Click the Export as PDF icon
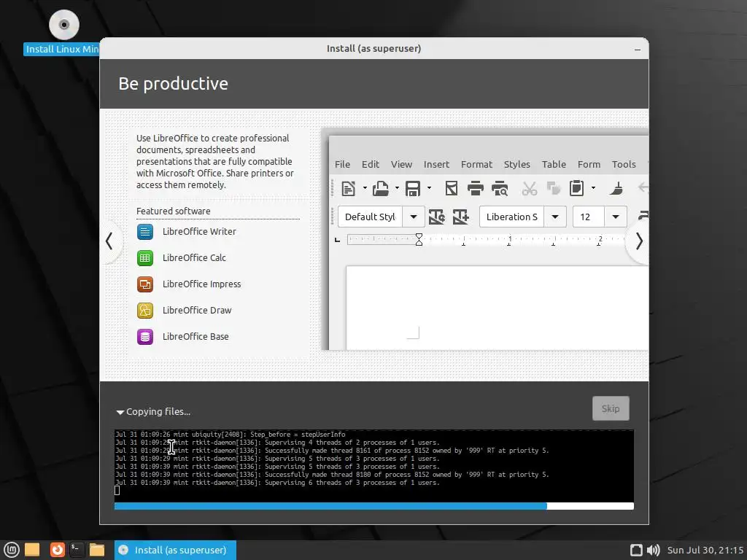This screenshot has width=747, height=560. coord(451,189)
